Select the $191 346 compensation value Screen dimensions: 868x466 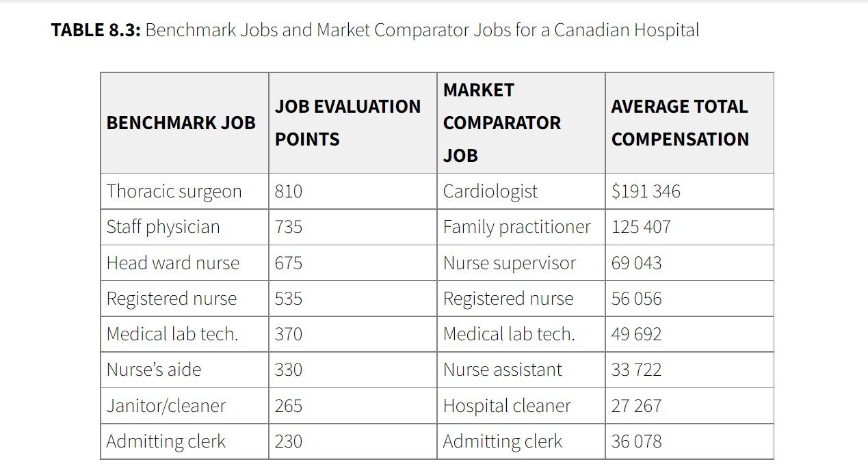click(x=646, y=191)
